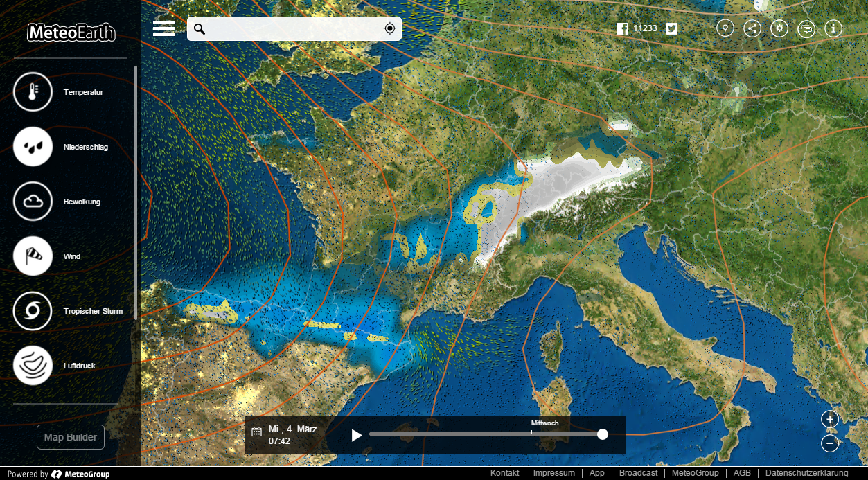This screenshot has height=480, width=868.
Task: Click the MeteoEarth logo
Action: click(x=71, y=33)
